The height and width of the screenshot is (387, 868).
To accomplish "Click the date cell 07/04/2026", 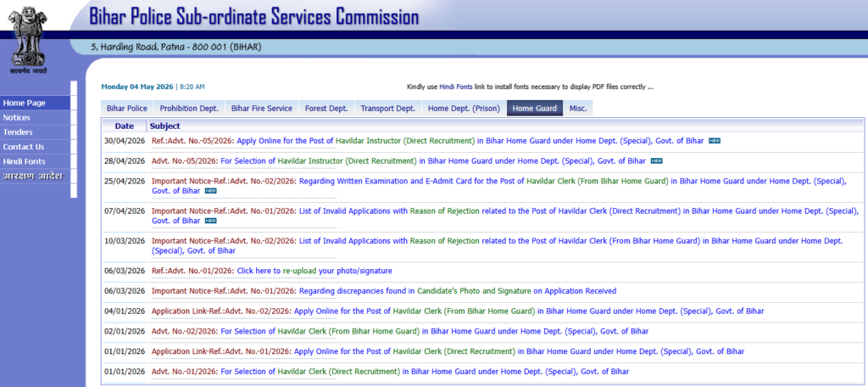I will pyautogui.click(x=125, y=210).
